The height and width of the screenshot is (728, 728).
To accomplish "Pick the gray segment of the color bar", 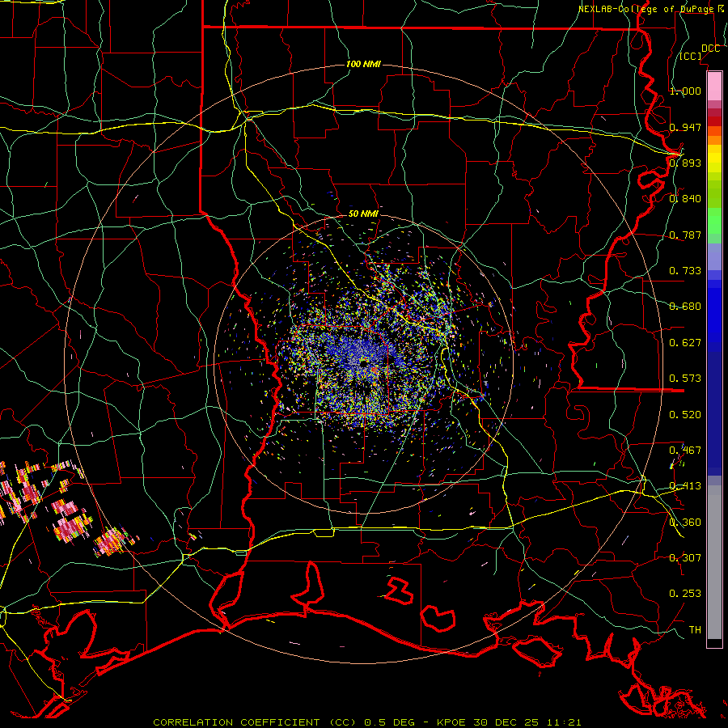I will pos(714,562).
